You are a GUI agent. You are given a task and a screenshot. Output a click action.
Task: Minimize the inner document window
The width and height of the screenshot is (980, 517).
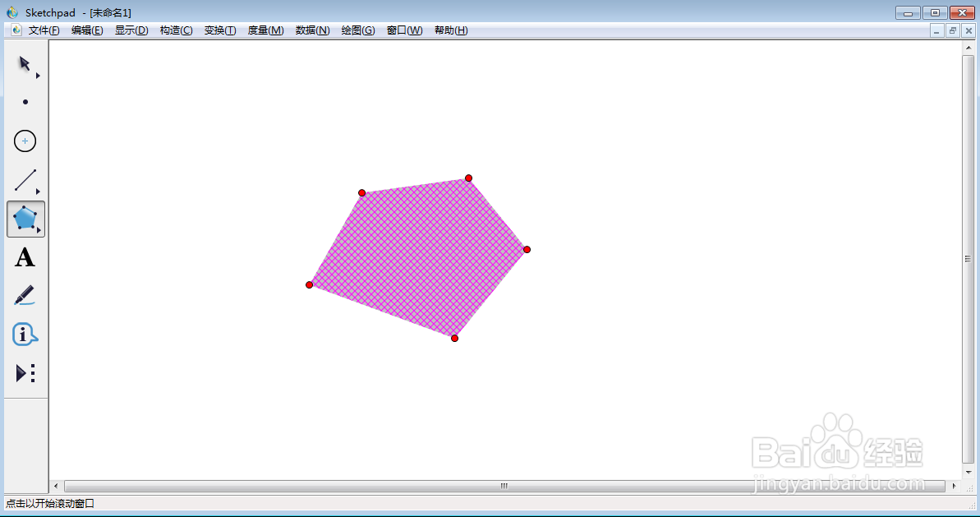point(936,30)
